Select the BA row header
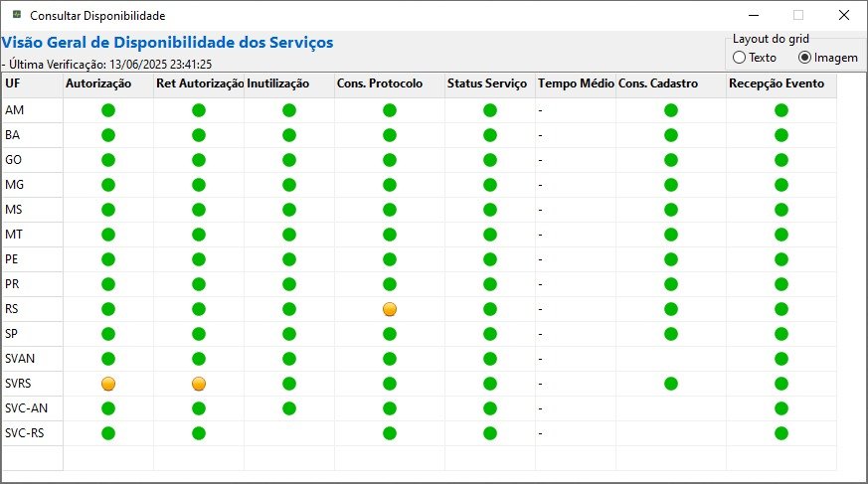Viewport: 868px width, 484px height. (x=33, y=135)
